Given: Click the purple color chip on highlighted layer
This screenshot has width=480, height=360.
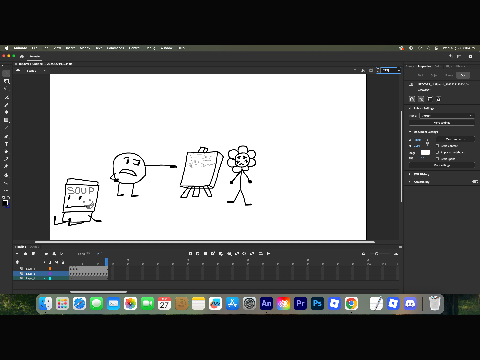Looking at the screenshot, I should tap(50, 273).
